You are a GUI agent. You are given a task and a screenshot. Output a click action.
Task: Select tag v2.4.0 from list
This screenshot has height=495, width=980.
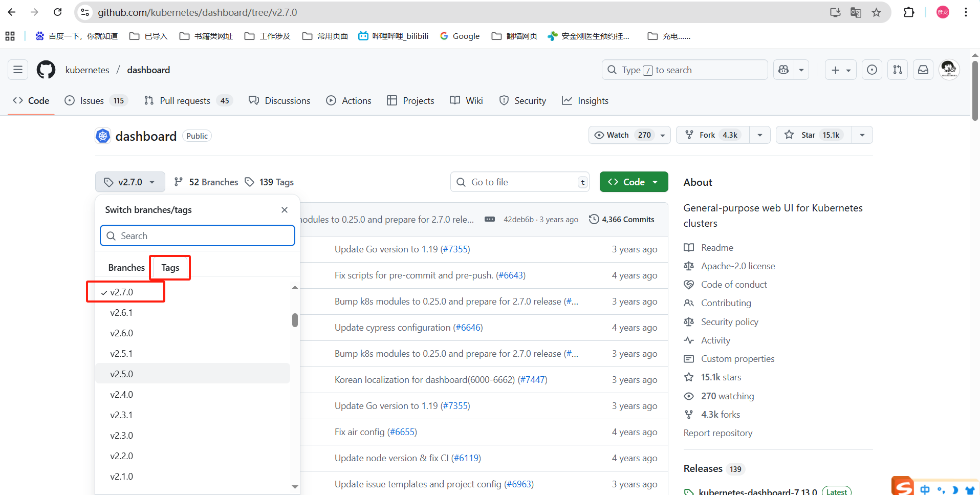coord(192,395)
